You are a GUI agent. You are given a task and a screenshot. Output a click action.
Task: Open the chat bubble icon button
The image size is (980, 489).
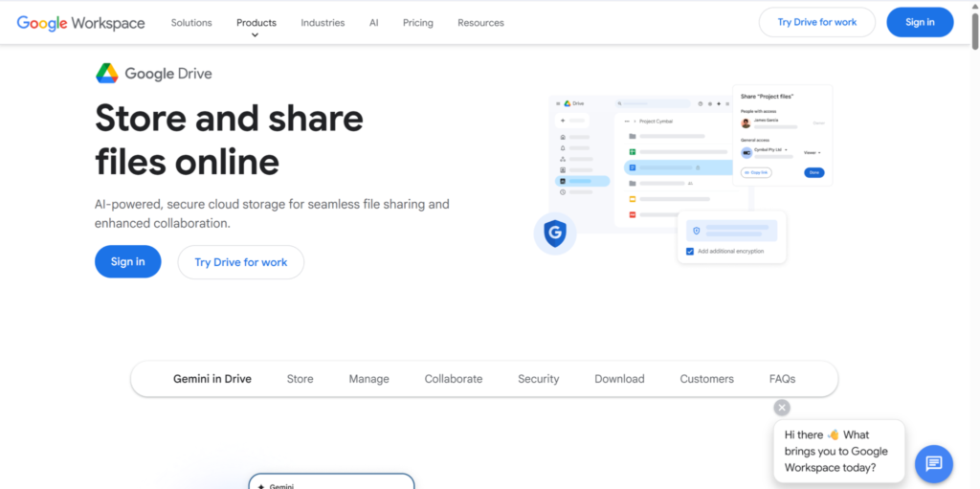tap(934, 464)
